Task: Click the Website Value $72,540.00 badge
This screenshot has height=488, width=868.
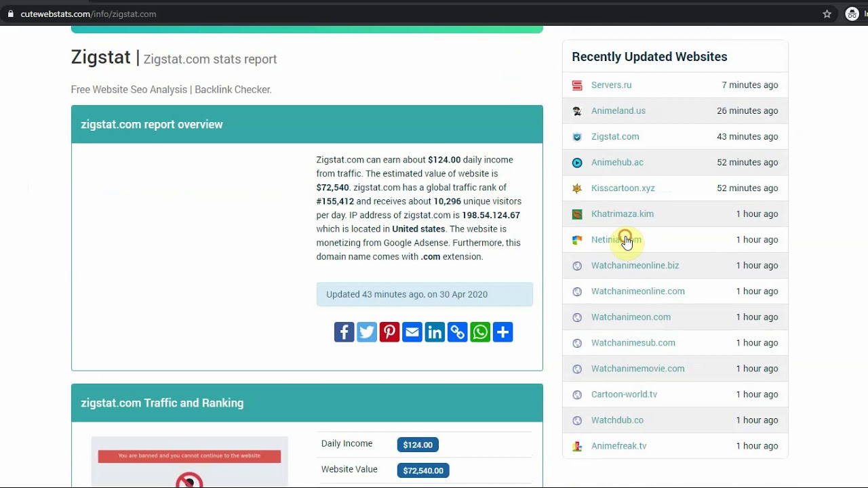Action: click(423, 470)
